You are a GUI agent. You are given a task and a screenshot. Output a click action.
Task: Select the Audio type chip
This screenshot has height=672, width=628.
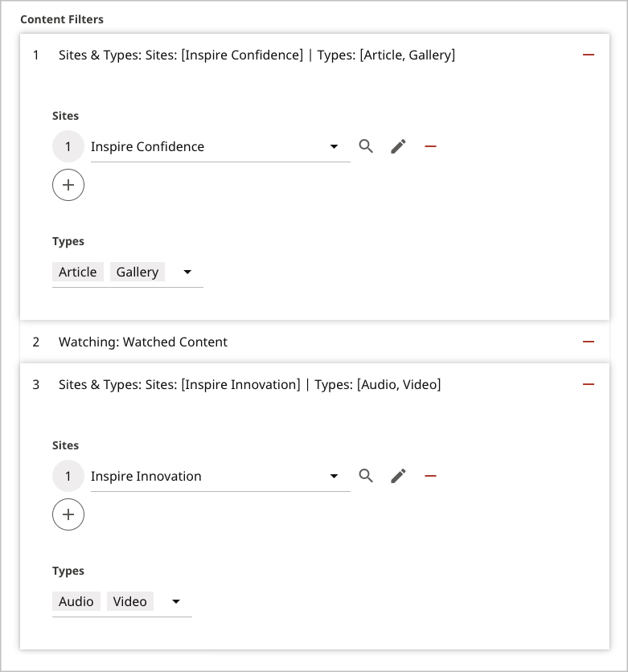coord(76,601)
